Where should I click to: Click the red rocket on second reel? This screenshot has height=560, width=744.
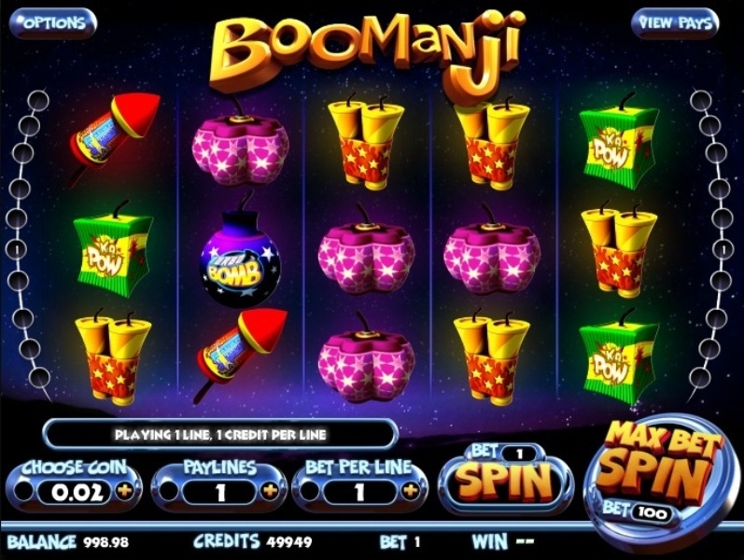pyautogui.click(x=240, y=355)
